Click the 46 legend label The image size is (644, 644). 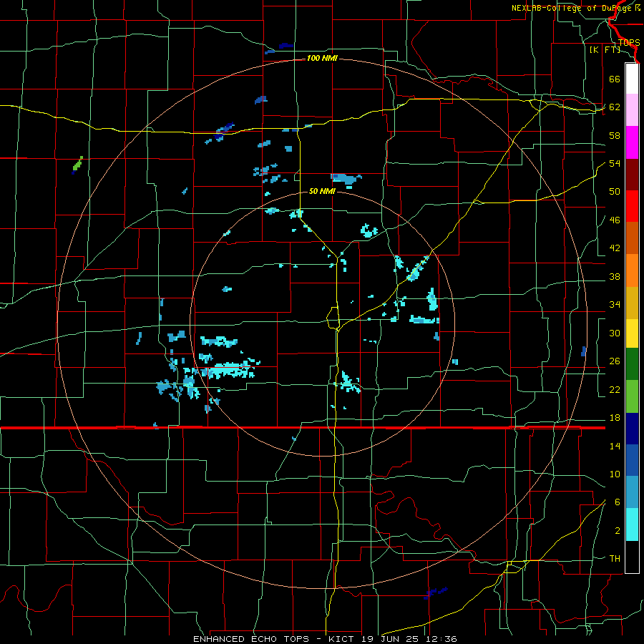click(x=615, y=220)
